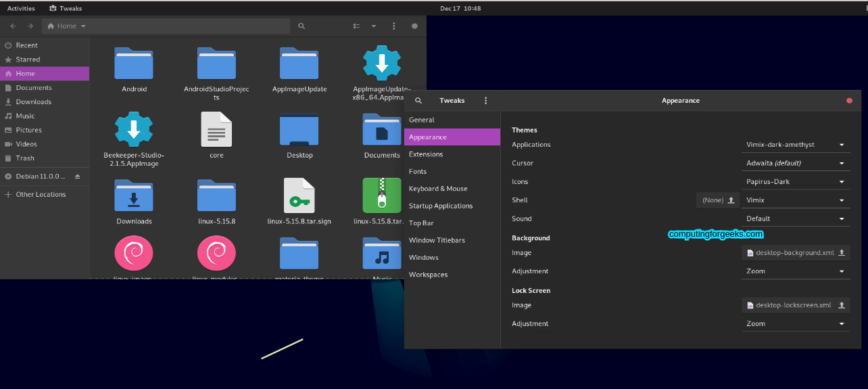This screenshot has height=389, width=868.
Task: Click the search icon in Tweaks header
Action: click(x=418, y=100)
